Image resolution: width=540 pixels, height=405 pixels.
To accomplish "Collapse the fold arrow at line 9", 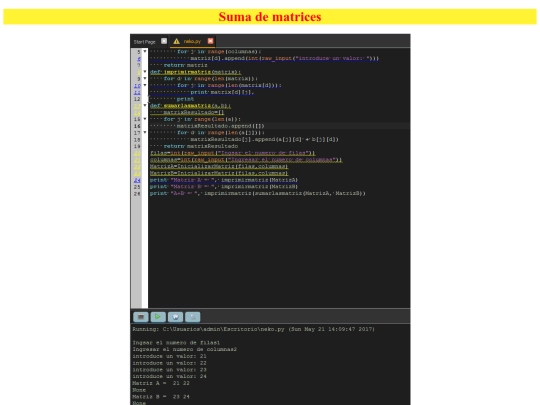I will [145, 79].
